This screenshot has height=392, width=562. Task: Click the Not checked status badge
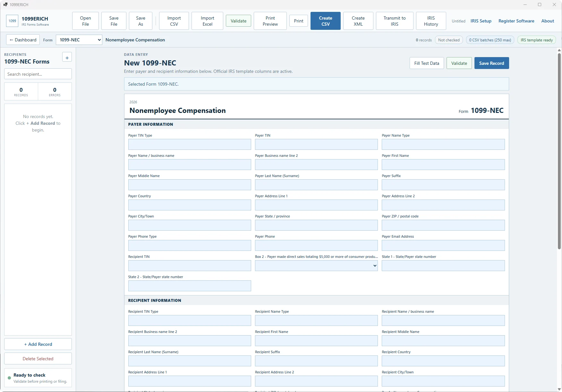(x=449, y=40)
